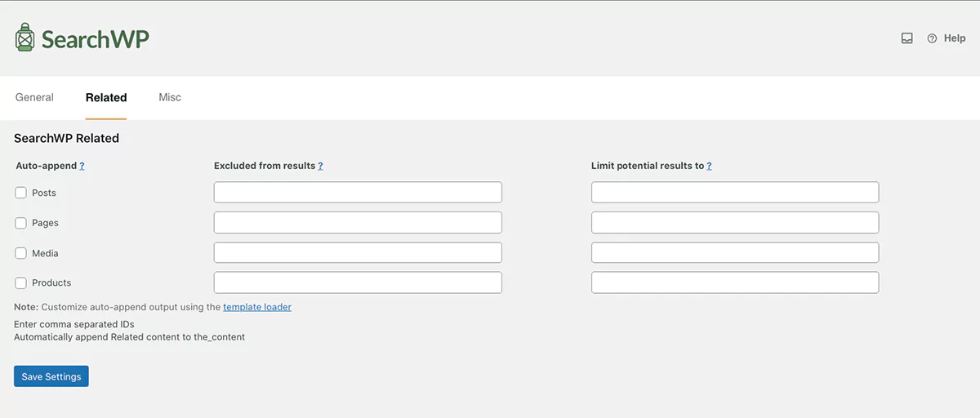Focus the Media limit potential results field
This screenshot has width=980, height=418.
pyautogui.click(x=735, y=253)
